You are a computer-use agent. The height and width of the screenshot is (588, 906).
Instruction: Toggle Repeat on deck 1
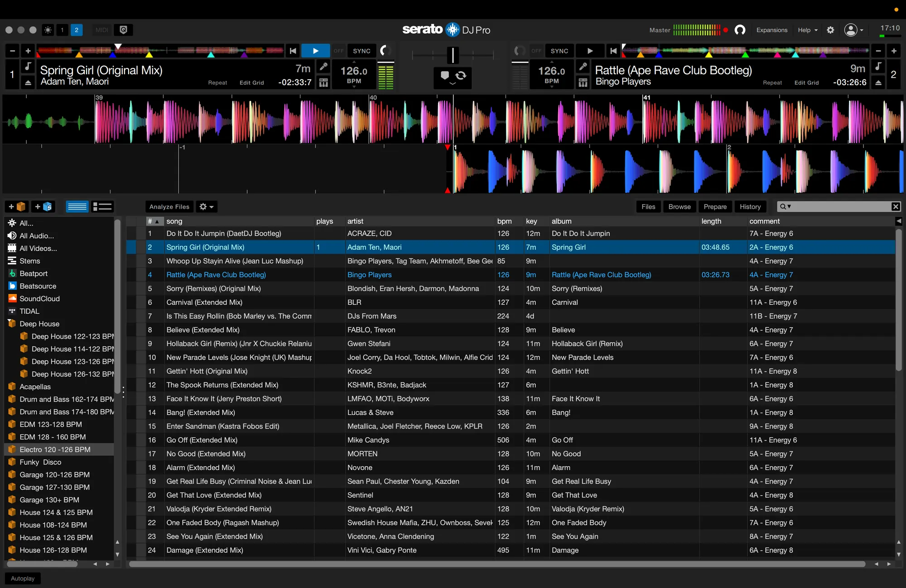point(217,83)
